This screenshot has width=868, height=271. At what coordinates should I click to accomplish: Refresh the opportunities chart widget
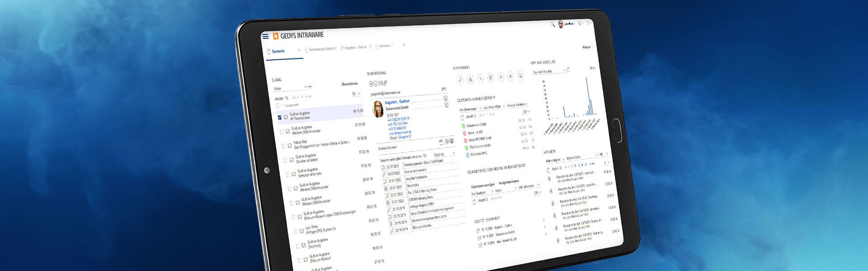(x=568, y=70)
